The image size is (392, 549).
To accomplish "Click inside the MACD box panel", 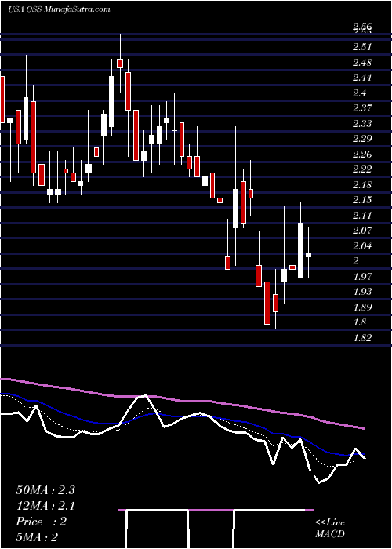I will (x=216, y=510).
